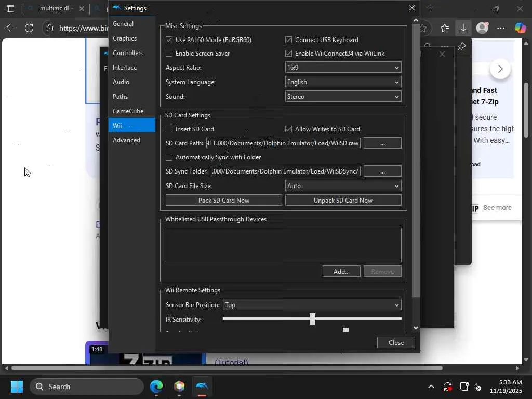Screen dimensions: 532x399
Task: Click Pack SD Card Now button
Action: point(223,200)
